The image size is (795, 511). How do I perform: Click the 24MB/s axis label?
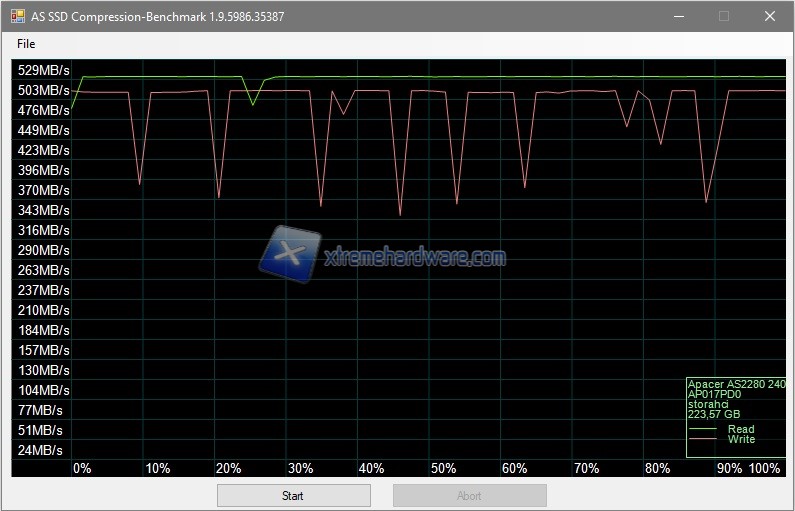[41, 450]
